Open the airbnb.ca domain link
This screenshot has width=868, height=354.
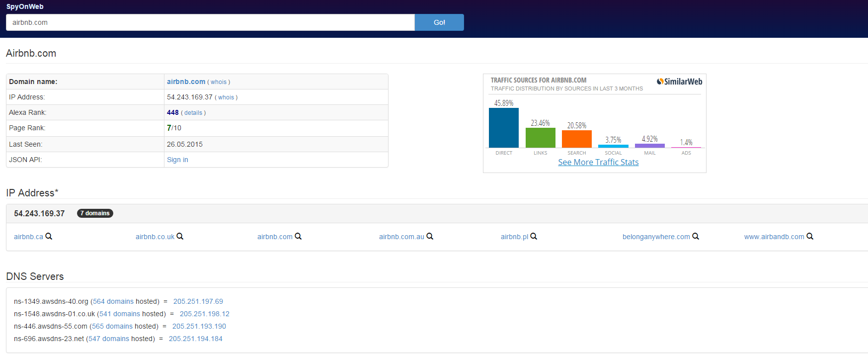(28, 237)
